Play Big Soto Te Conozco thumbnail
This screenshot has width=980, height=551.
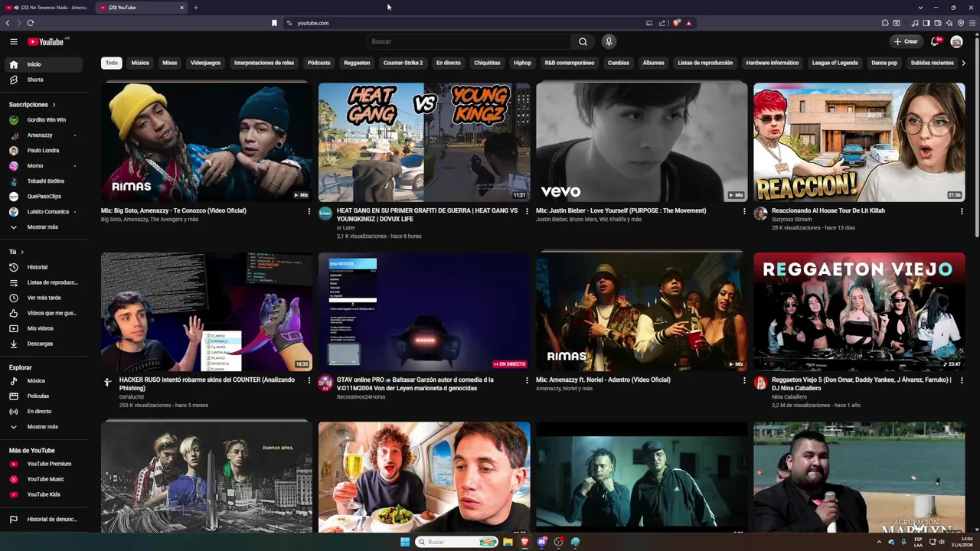point(207,142)
